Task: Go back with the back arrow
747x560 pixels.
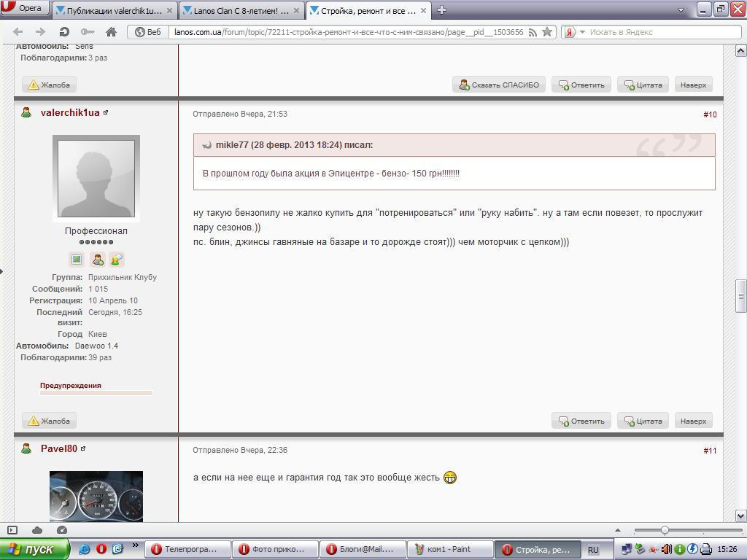Action: coord(18,32)
